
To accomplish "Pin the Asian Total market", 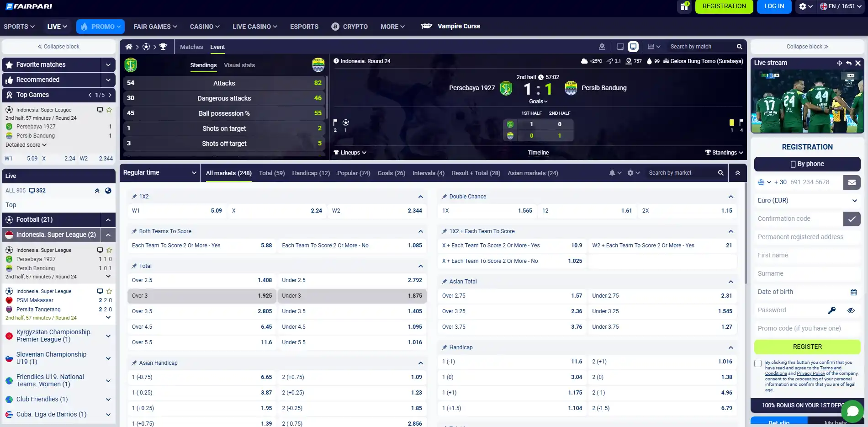I will pos(445,282).
